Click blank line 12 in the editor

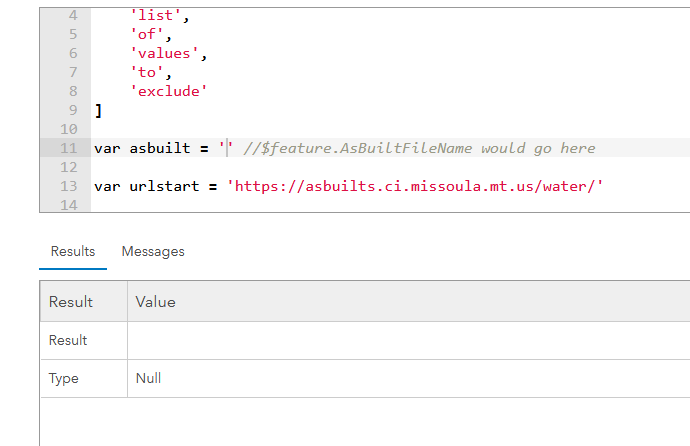click(x=390, y=167)
